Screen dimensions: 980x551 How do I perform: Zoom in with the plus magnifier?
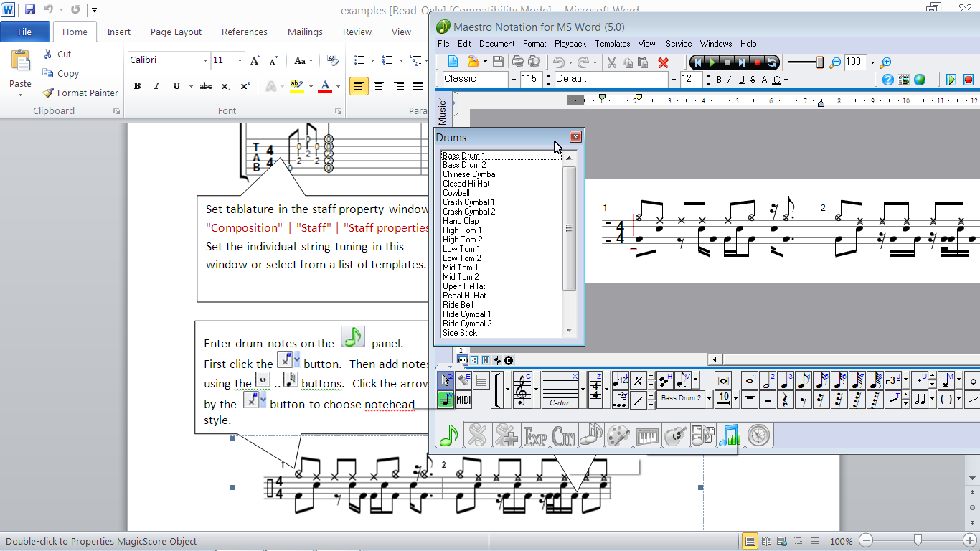[x=885, y=62]
